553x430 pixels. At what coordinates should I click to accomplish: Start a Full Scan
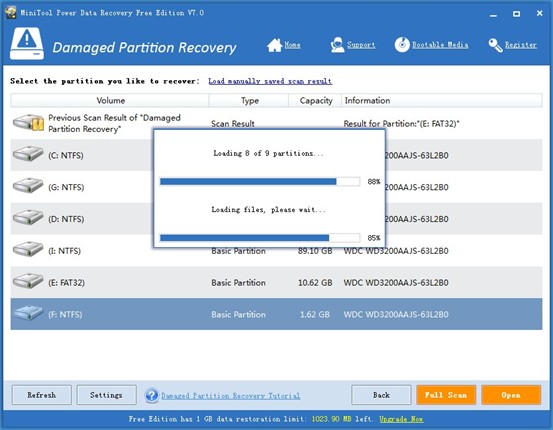pyautogui.click(x=446, y=395)
